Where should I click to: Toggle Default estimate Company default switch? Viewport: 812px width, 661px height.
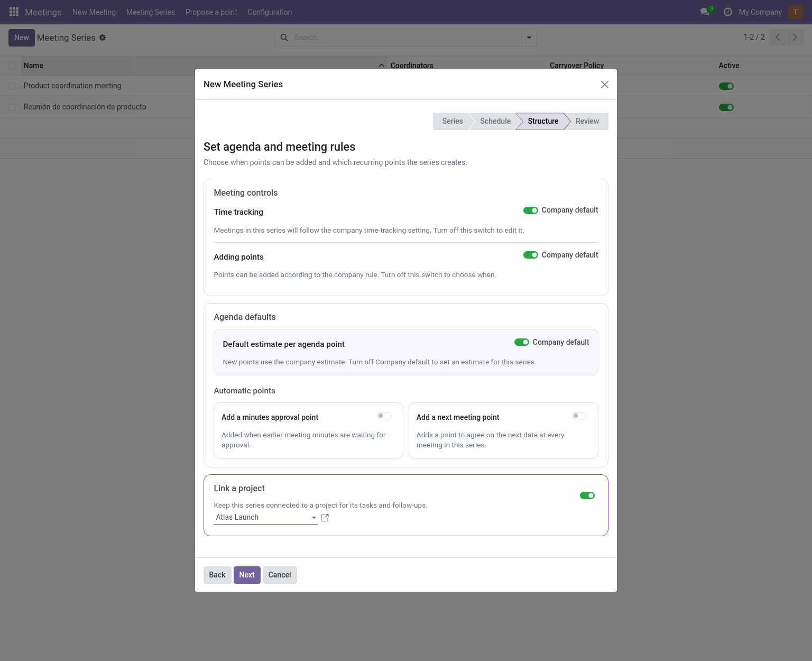[x=522, y=342]
